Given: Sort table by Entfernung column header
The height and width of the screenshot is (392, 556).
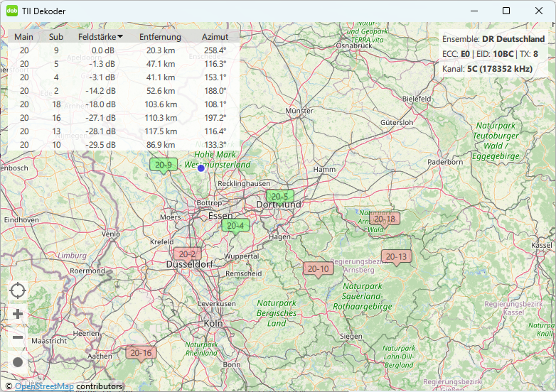Looking at the screenshot, I should (x=160, y=37).
